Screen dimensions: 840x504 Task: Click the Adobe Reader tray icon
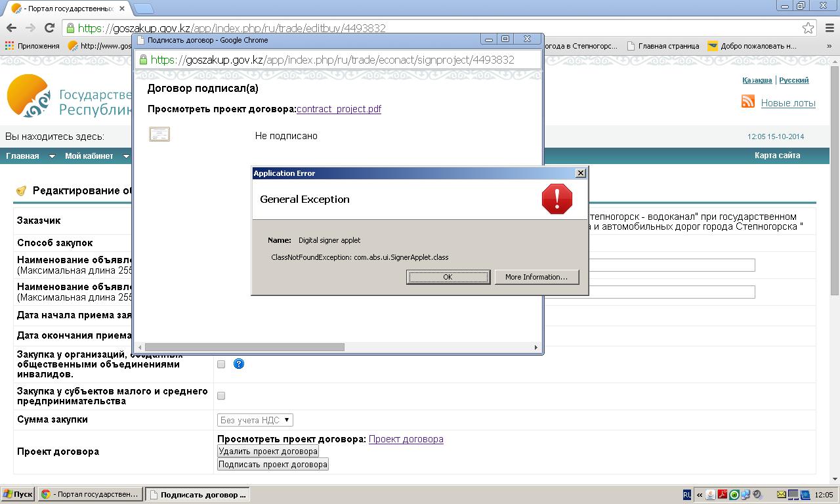pos(723,495)
